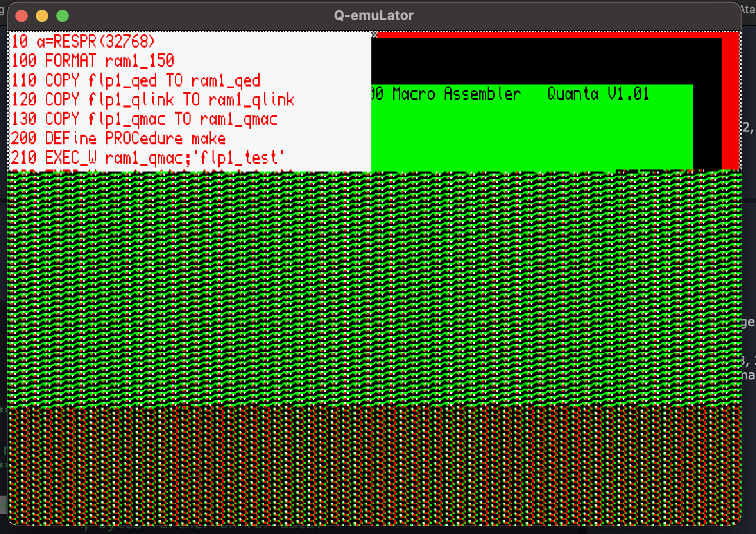This screenshot has height=534, width=756.
Task: Click line '120 COPY flp1_qlink TO ram1_qlink'
Action: click(153, 99)
